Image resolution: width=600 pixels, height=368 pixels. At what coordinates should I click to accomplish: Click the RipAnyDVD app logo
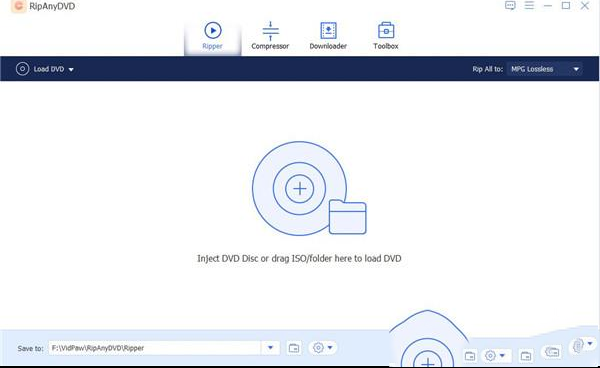pos(18,6)
